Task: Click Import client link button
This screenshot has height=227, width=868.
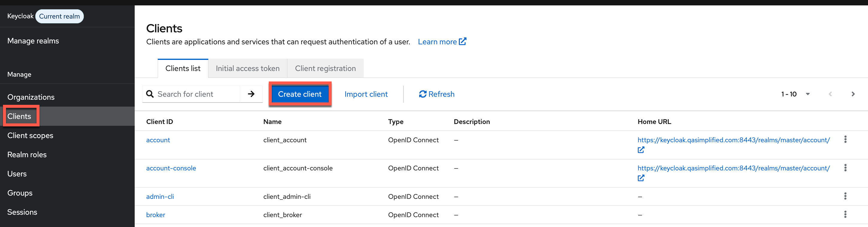Action: point(366,94)
